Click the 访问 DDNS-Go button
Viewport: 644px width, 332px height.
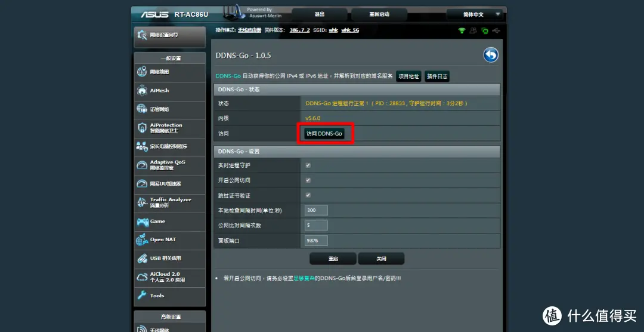(x=324, y=134)
